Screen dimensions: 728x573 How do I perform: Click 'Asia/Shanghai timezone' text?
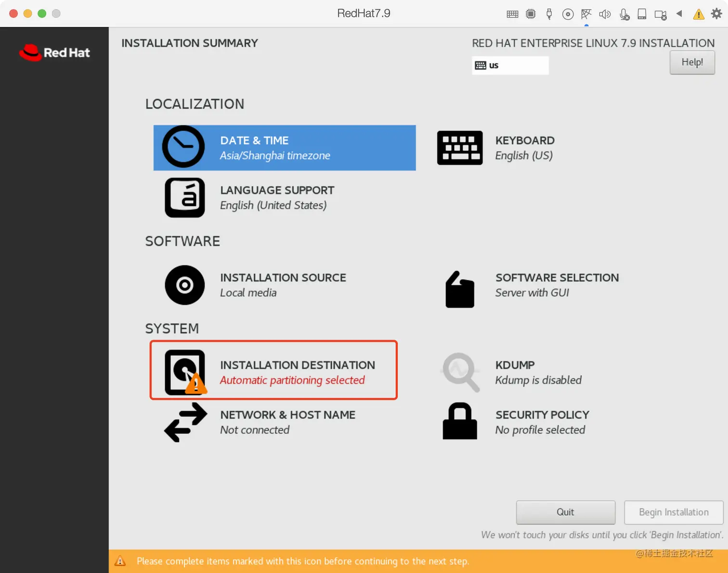click(x=275, y=156)
